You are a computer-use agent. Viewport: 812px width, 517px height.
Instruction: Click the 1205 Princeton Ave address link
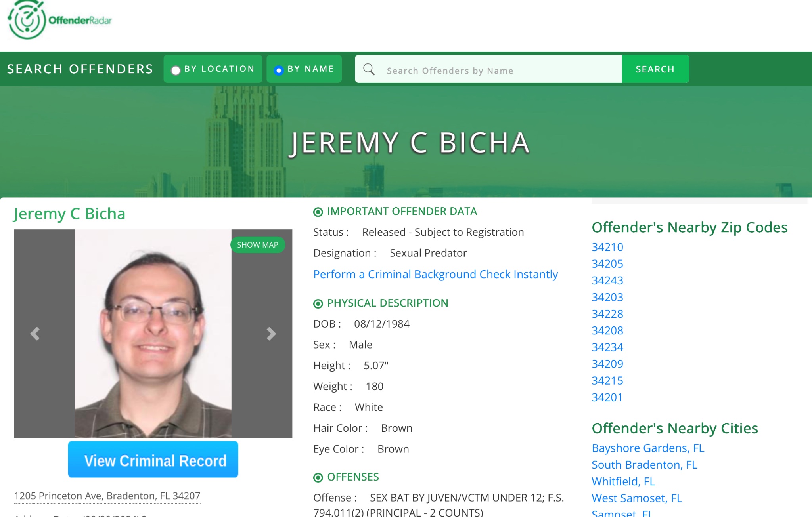pos(107,496)
